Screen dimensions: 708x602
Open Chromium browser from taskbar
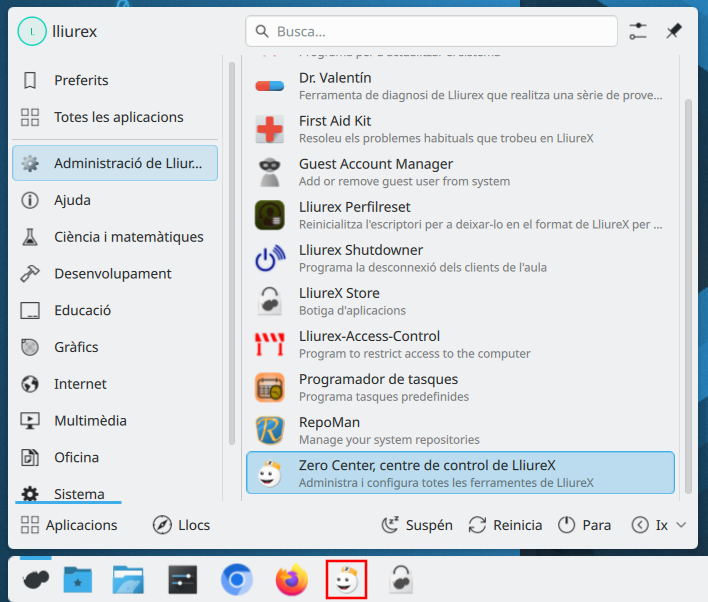(237, 580)
